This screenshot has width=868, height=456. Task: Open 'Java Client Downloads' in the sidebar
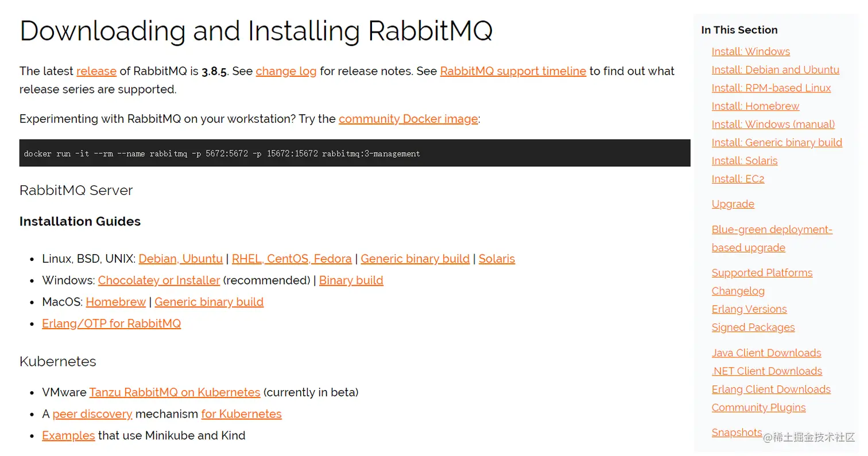pos(766,353)
